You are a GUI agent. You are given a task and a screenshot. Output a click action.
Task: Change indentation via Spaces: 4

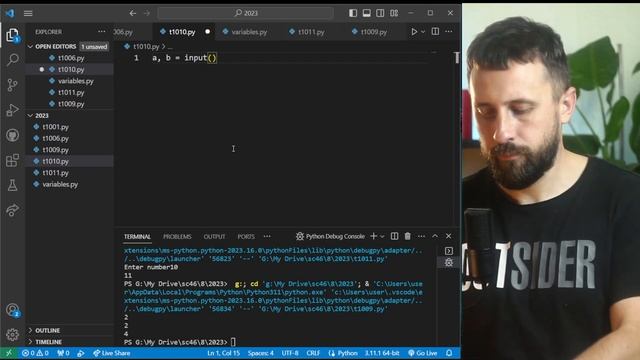260,353
